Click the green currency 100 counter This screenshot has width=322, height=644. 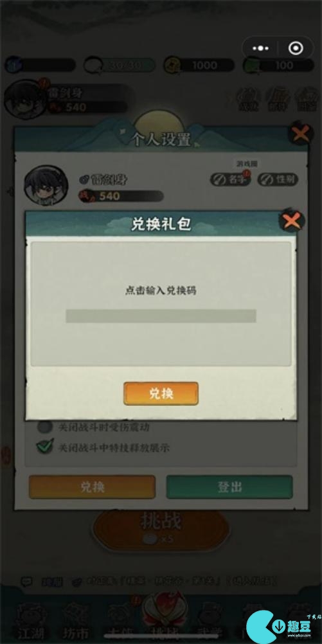(x=278, y=66)
